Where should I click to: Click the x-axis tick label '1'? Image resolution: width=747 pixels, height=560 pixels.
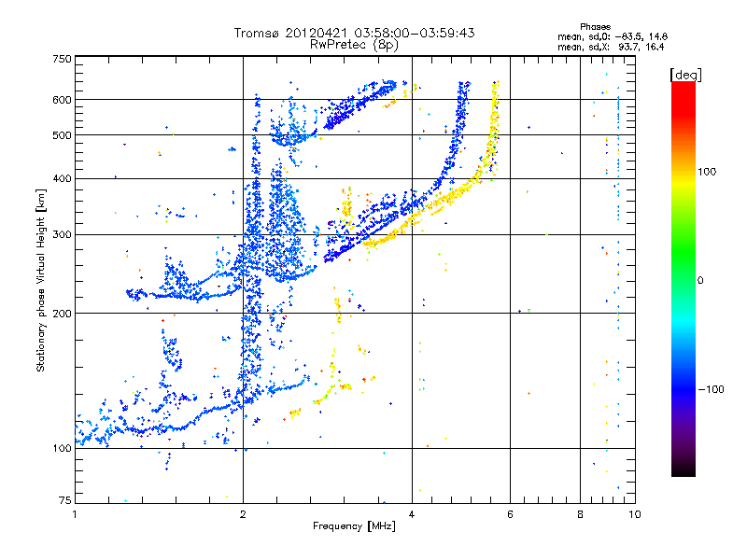(75, 514)
